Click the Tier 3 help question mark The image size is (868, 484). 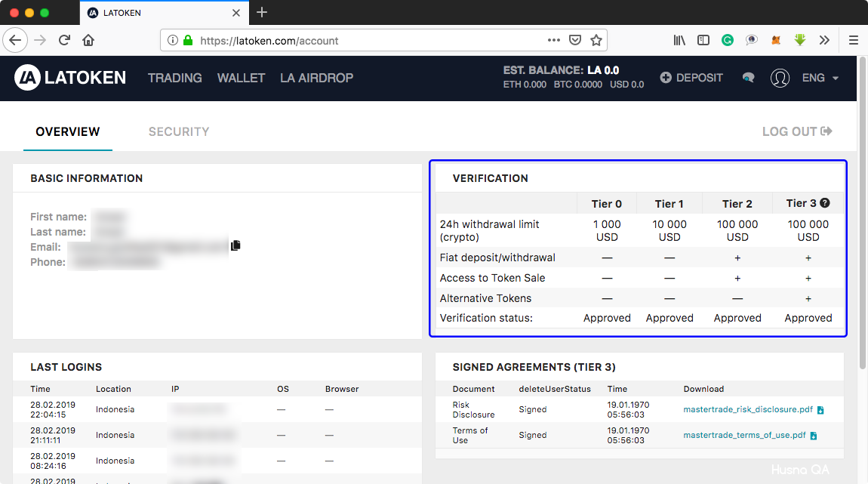tap(825, 203)
